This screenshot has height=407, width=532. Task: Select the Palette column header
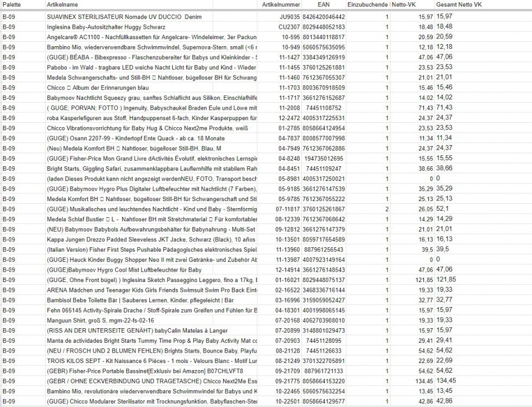[x=11, y=4]
